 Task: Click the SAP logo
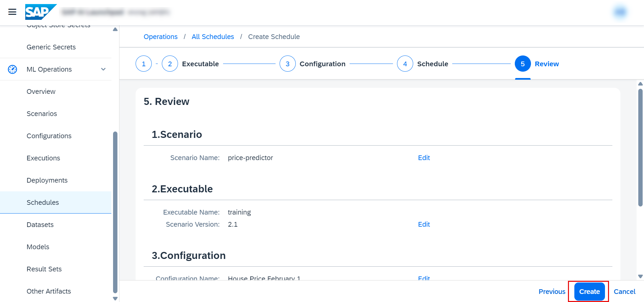pos(40,12)
